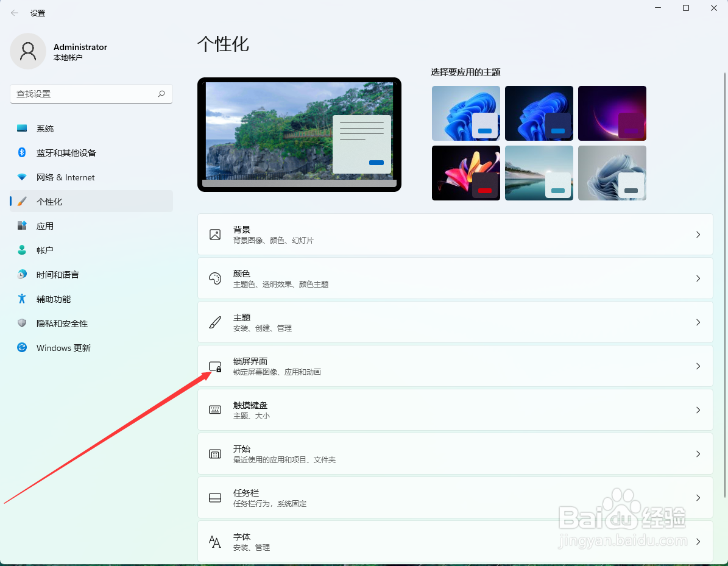The width and height of the screenshot is (728, 566).
Task: Select the dark purple theme swatch
Action: coord(612,113)
